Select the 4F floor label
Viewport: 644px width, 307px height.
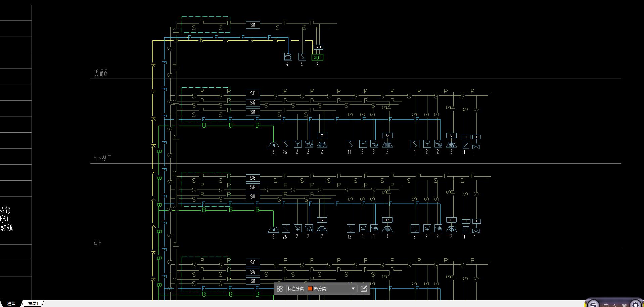click(x=98, y=243)
